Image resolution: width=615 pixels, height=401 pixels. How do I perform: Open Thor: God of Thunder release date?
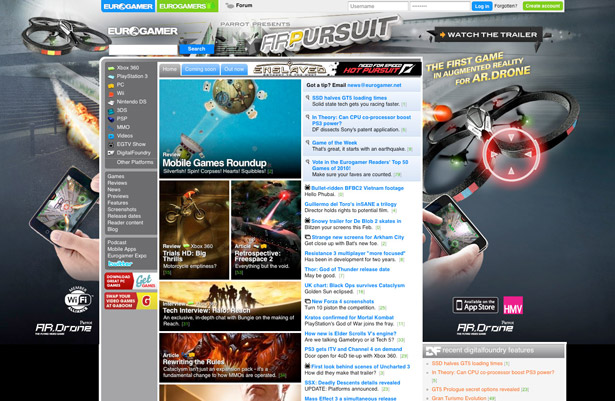(x=347, y=270)
